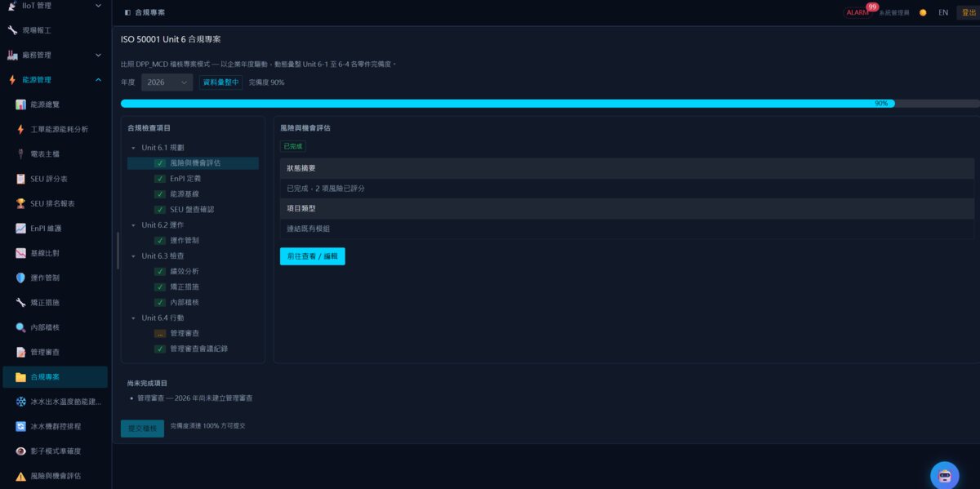Click text 已完成，2 項風險已評分
980x489 pixels.
[x=326, y=189]
